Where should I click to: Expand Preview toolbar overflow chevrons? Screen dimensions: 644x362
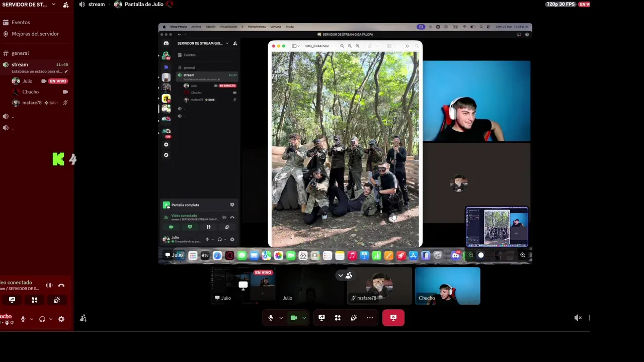[x=407, y=46]
